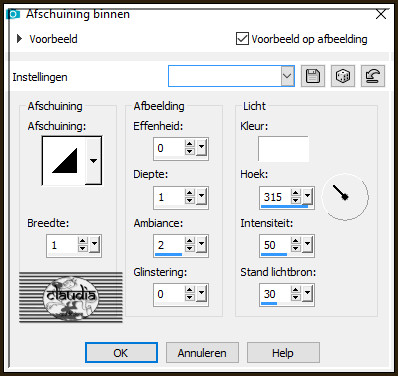This screenshot has height=376, width=398.
Task: Decrease Diepte with the down arrow
Action: (x=190, y=201)
